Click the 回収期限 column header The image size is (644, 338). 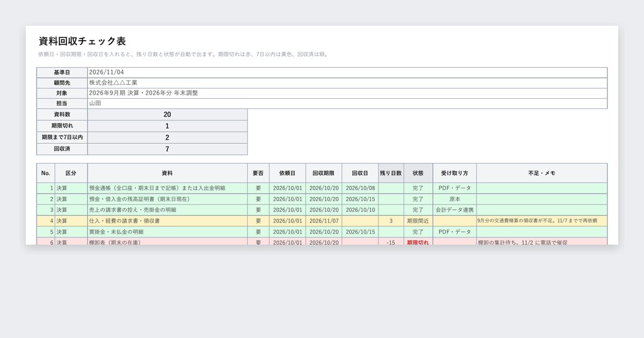point(324,173)
